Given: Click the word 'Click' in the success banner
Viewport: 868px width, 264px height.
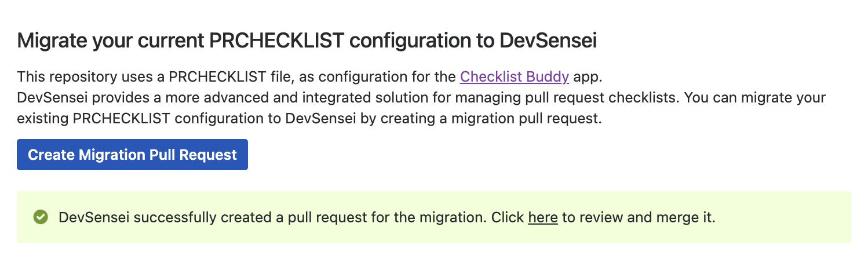Looking at the screenshot, I should [x=508, y=218].
